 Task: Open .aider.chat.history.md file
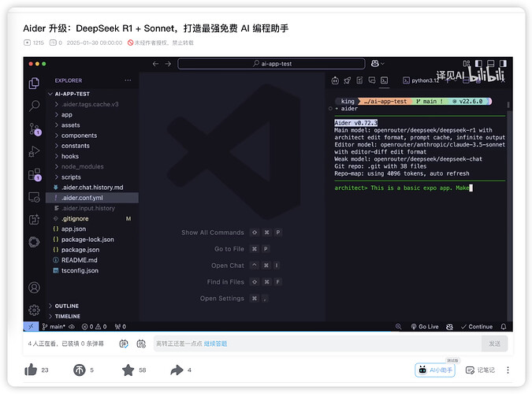point(92,188)
